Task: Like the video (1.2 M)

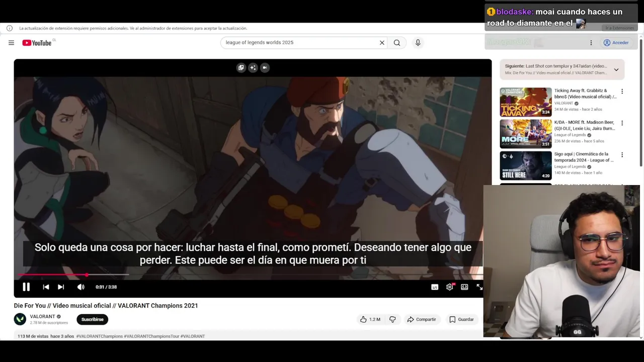Action: pos(370,319)
